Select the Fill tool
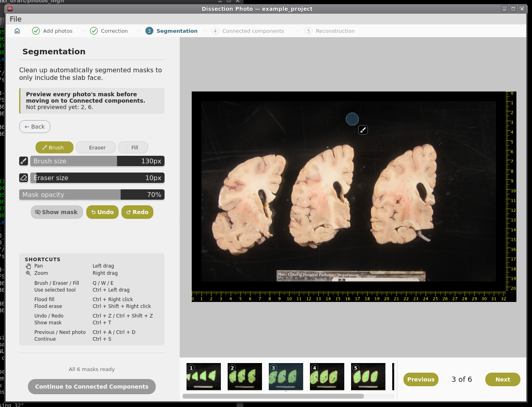This screenshot has width=532, height=407. point(133,147)
